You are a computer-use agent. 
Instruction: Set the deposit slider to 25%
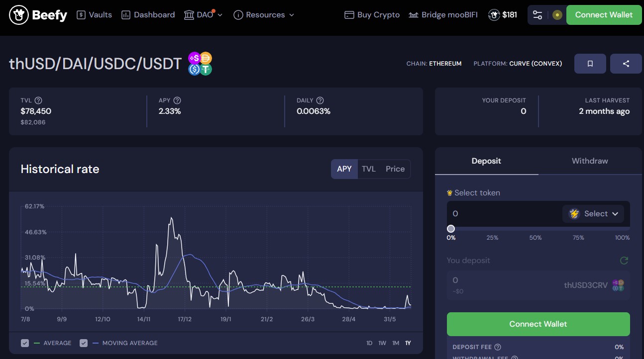[492, 238]
